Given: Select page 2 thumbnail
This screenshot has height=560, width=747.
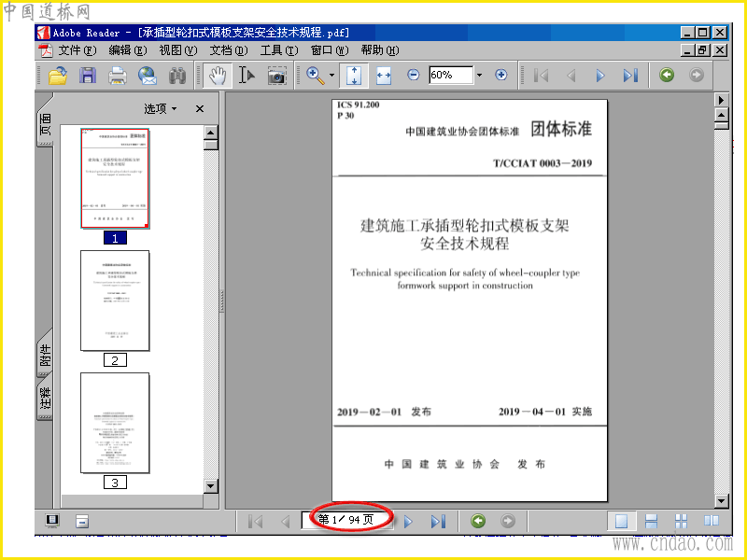Looking at the screenshot, I should pyautogui.click(x=115, y=301).
